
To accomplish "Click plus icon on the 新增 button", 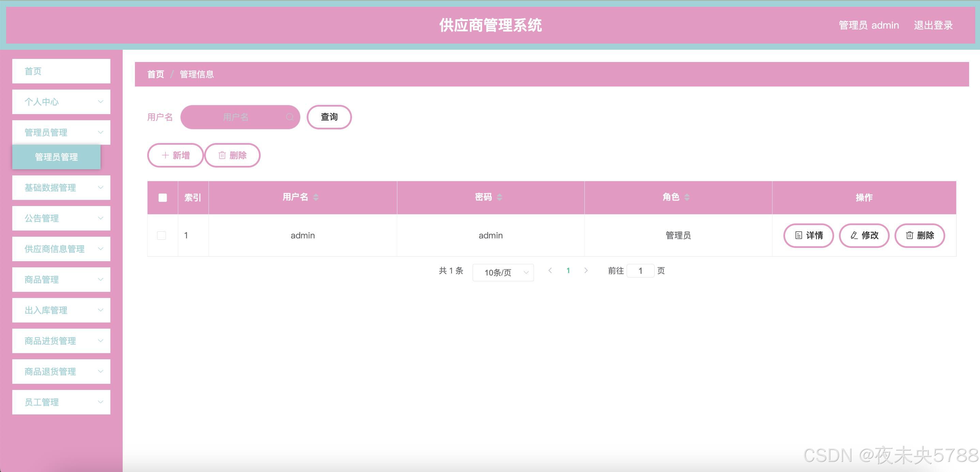I will click(x=165, y=155).
